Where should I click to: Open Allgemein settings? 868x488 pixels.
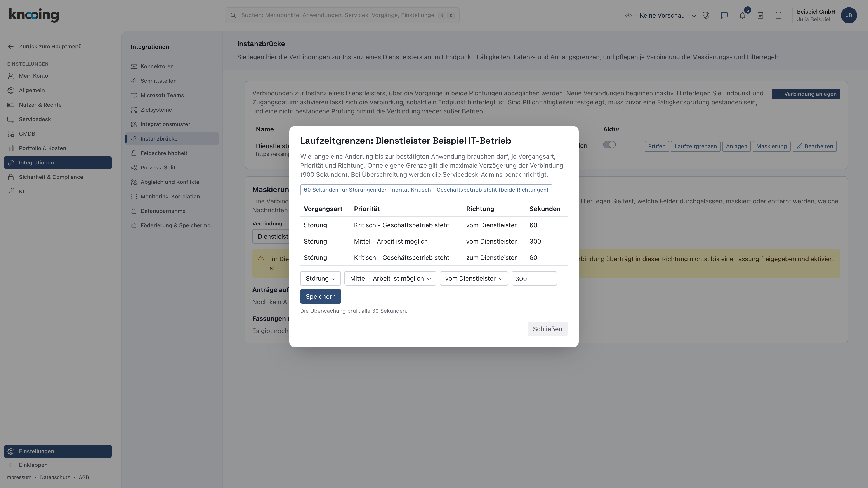coord(58,90)
